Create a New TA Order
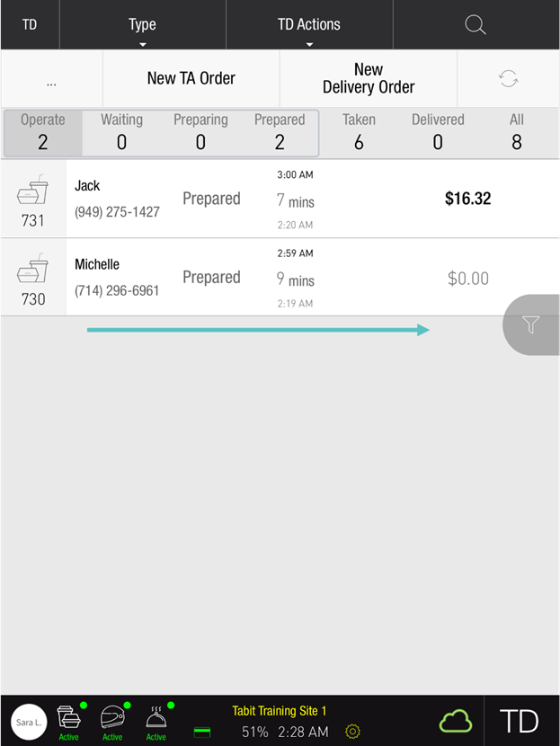Screen dimensions: 560x746 point(191,78)
